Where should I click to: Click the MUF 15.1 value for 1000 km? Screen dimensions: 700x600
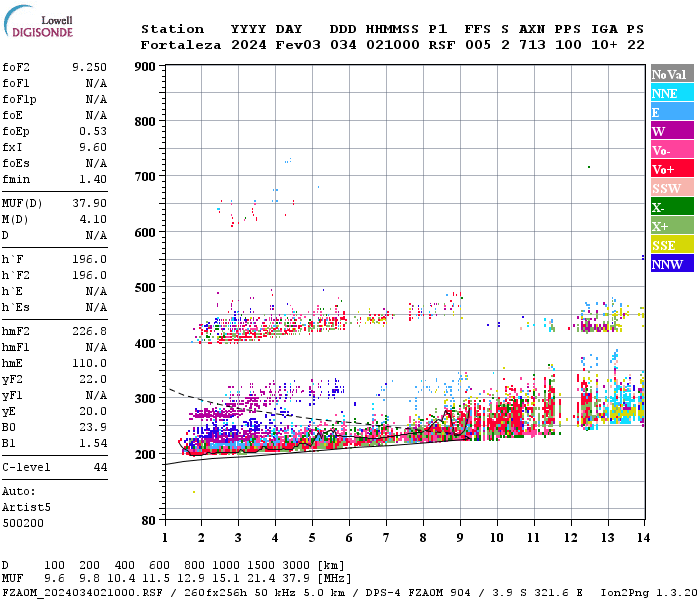tap(225, 579)
